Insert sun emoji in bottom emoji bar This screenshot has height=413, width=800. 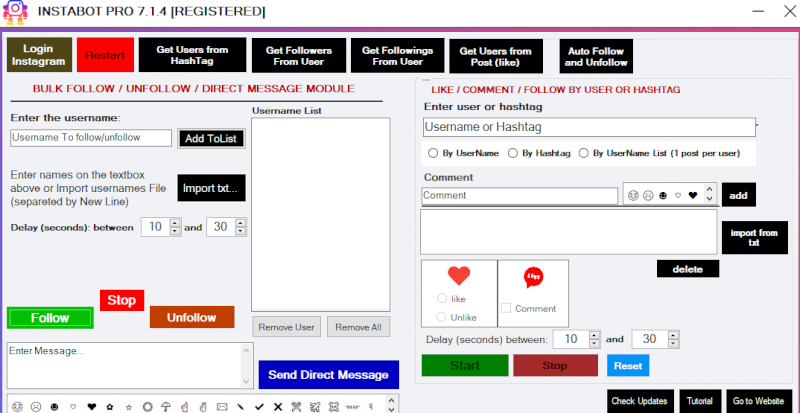click(x=147, y=407)
